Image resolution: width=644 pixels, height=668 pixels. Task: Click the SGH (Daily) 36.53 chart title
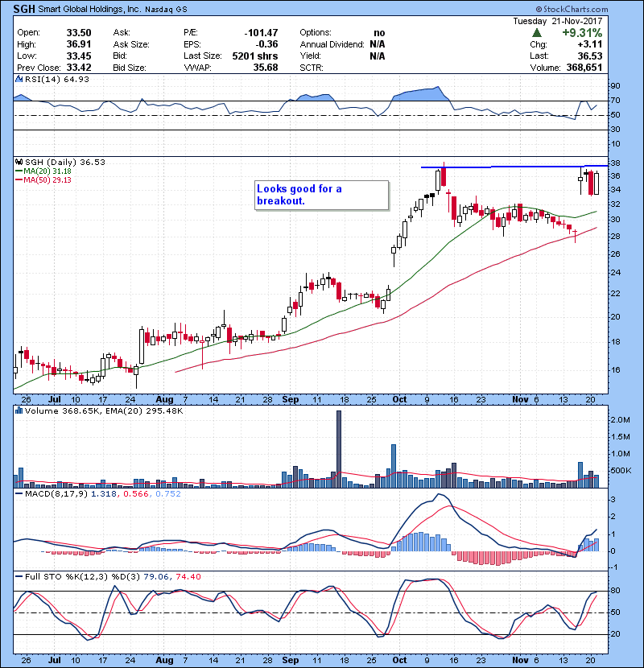(64, 162)
